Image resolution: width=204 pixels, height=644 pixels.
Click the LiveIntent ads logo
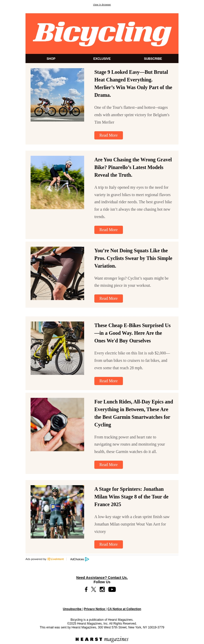tap(56, 559)
